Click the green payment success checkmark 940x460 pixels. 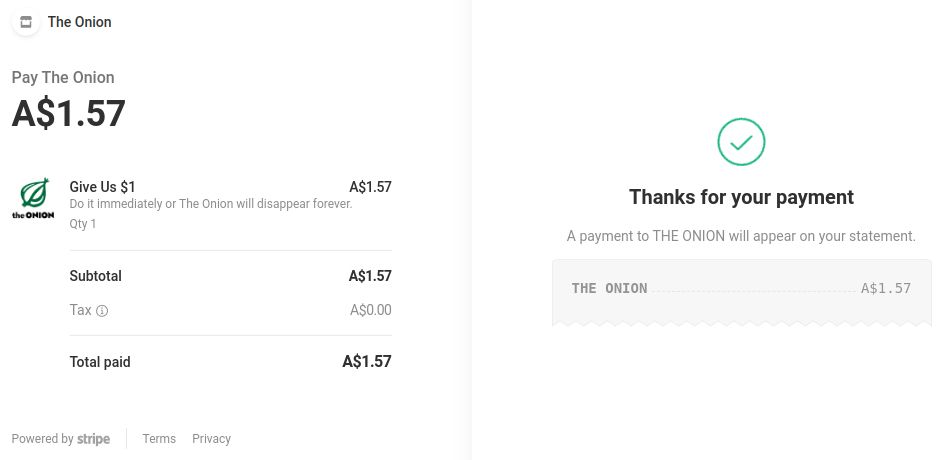click(x=741, y=142)
